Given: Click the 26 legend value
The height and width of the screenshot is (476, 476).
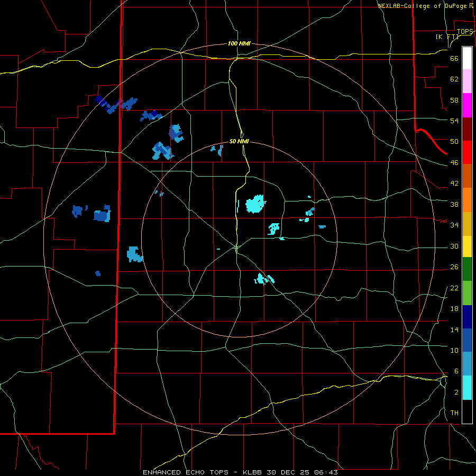Looking at the screenshot, I should [454, 267].
